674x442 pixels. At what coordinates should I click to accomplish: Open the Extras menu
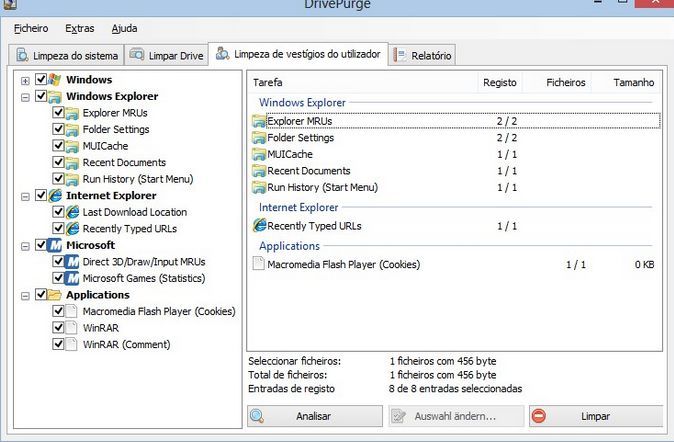pos(80,29)
